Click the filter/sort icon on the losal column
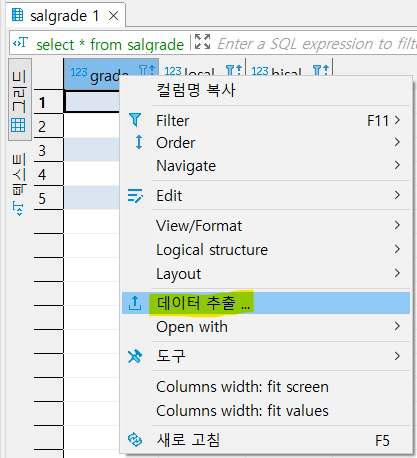Viewport: 417px width, 458px height. pos(234,71)
